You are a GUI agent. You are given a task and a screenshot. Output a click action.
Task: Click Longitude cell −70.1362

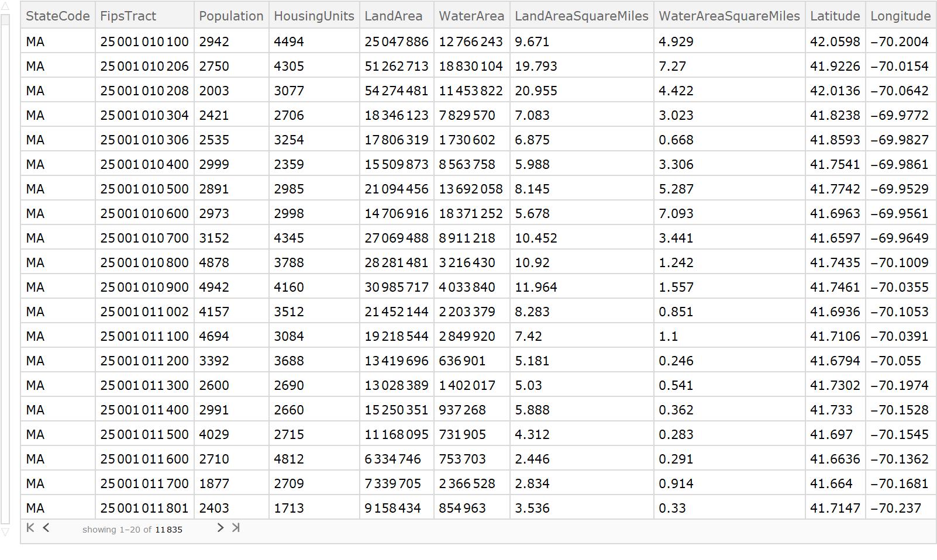[901, 459]
